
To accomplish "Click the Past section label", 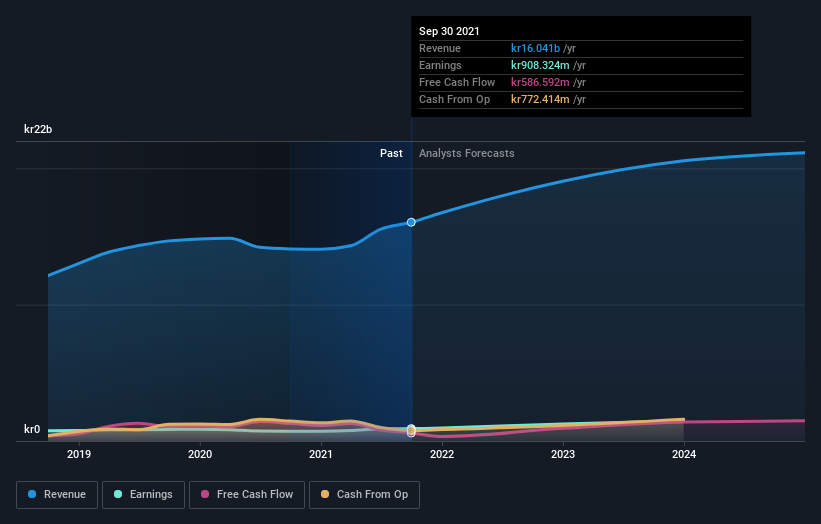I will coord(391,153).
